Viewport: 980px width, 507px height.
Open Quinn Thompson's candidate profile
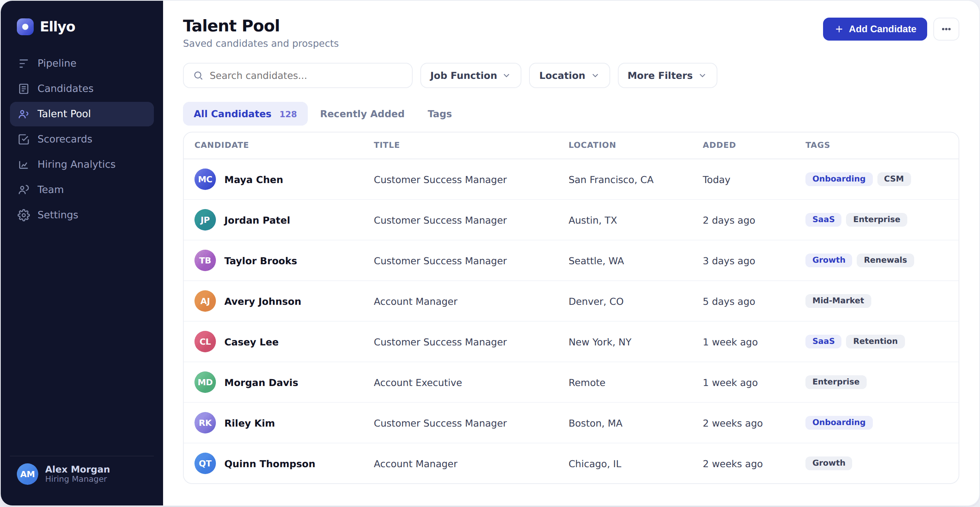tap(269, 464)
